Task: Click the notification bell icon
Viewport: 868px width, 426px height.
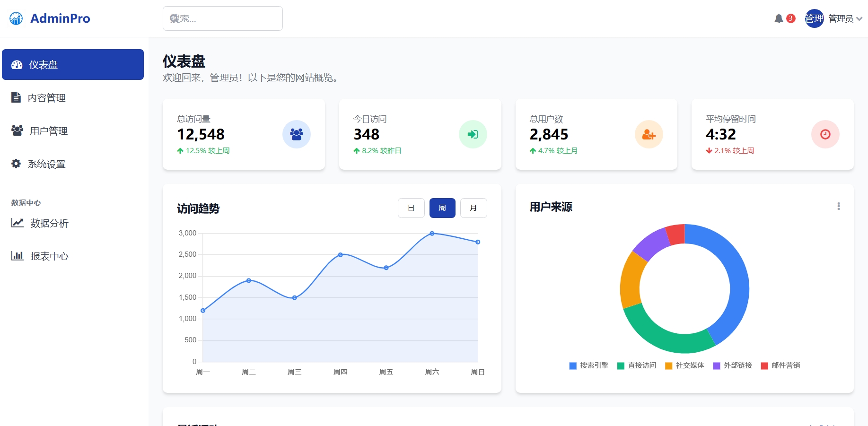Action: (778, 18)
